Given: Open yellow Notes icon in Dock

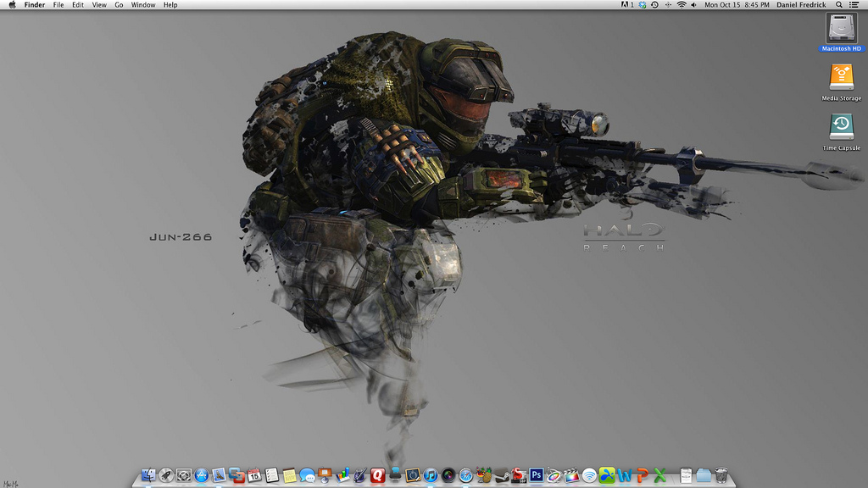Looking at the screenshot, I should point(290,474).
